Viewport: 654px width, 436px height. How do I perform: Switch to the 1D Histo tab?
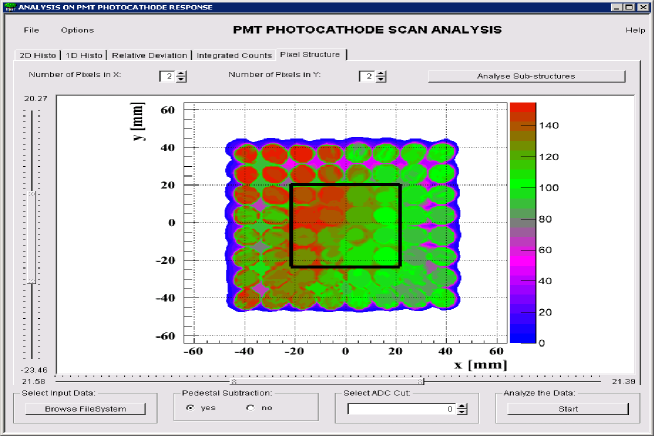pyautogui.click(x=84, y=55)
